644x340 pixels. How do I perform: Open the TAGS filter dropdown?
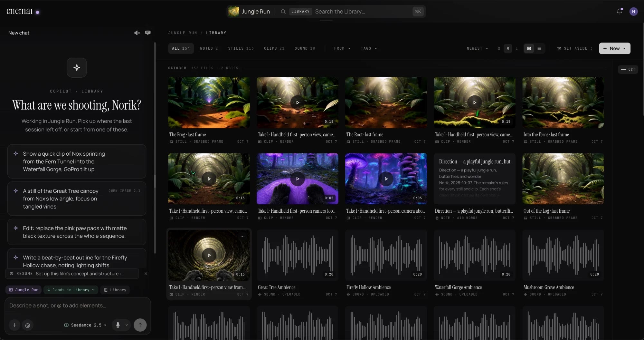tap(369, 48)
